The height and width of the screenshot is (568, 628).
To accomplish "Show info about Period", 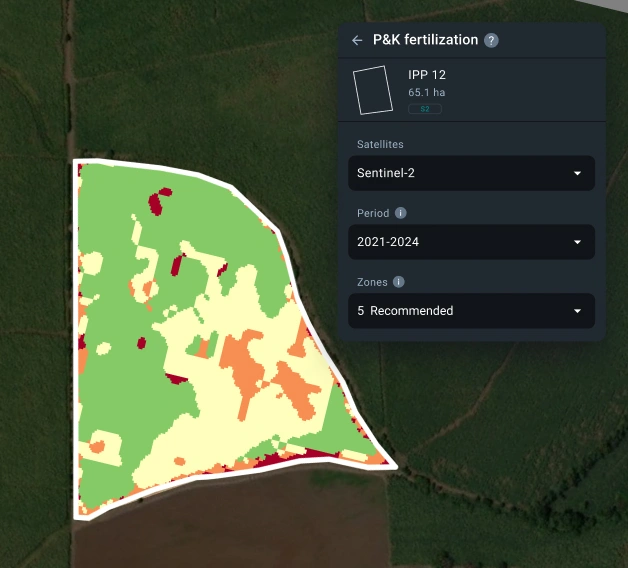I will pos(401,213).
